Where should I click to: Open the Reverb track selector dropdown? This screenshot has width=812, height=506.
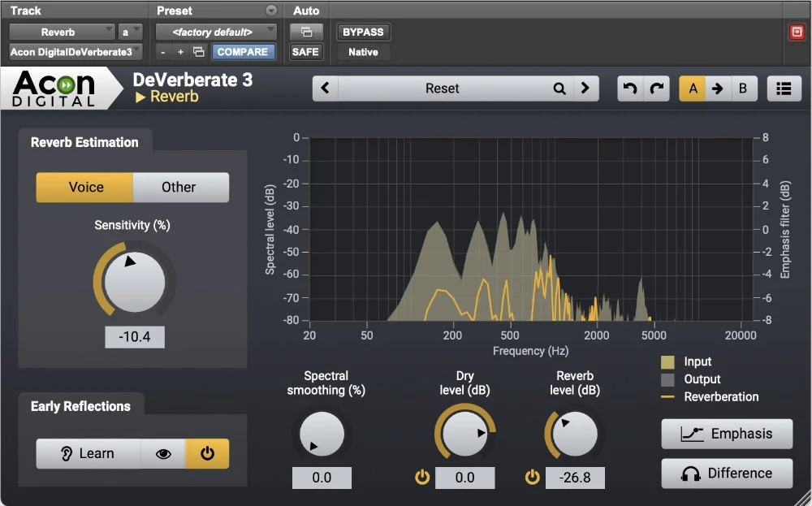click(62, 32)
